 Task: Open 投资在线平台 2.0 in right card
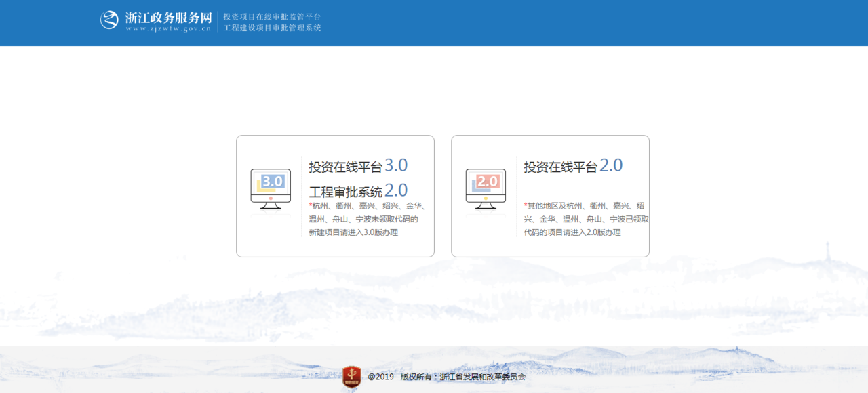(x=560, y=167)
